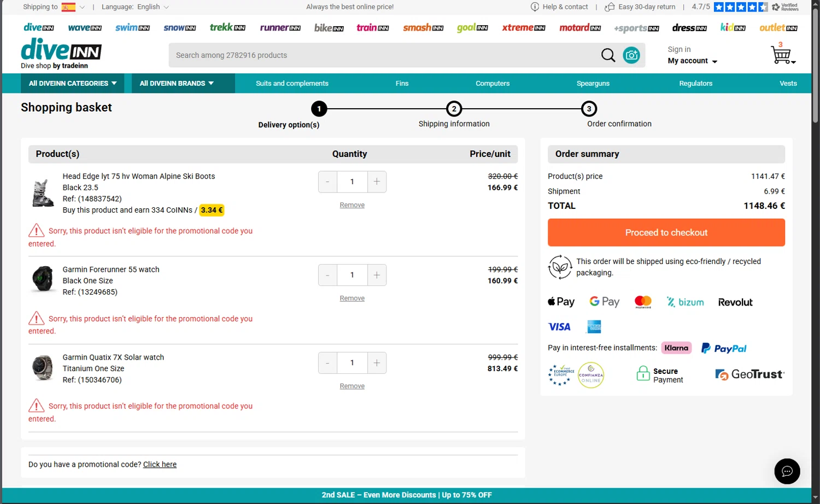Open the Vests category

point(788,84)
